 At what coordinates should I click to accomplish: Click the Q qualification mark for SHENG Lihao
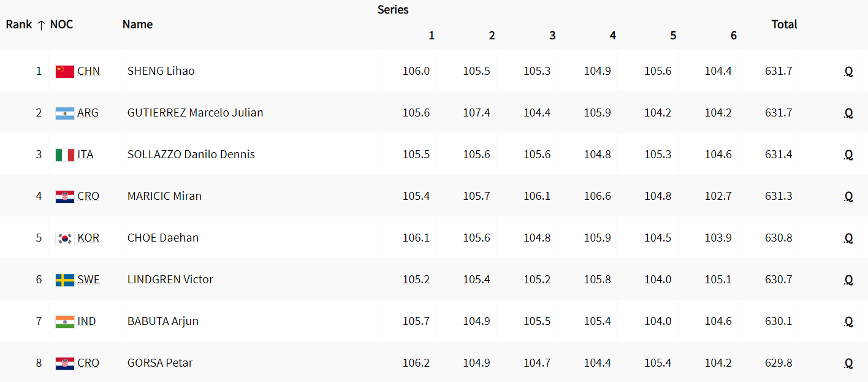pos(848,72)
